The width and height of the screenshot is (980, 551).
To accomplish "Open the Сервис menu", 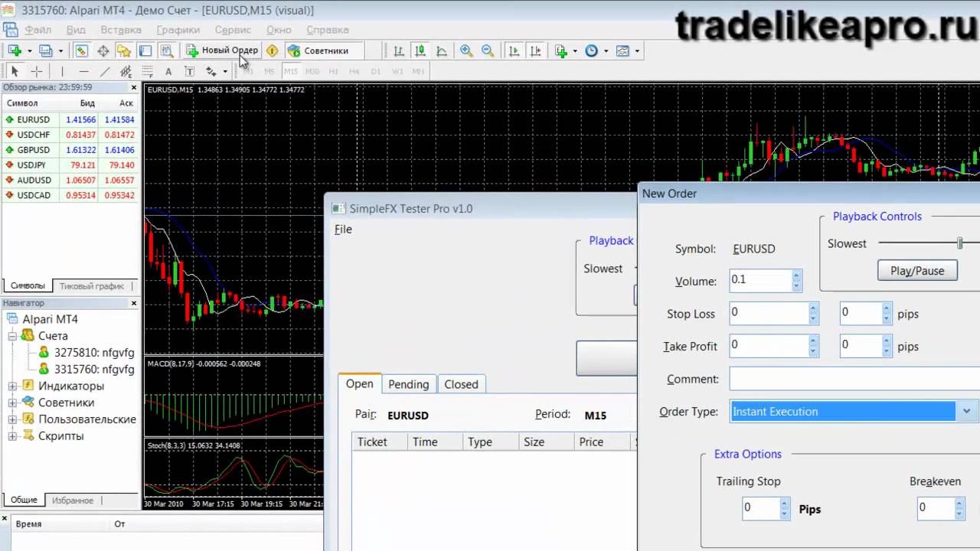I will 233,30.
